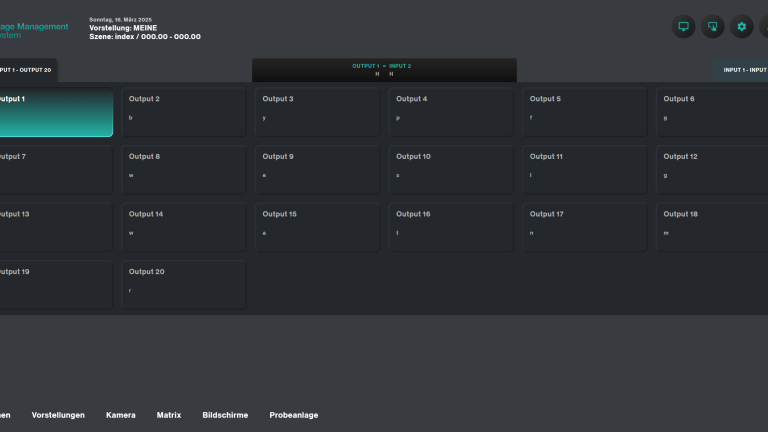Select the Output 11 tile
The width and height of the screenshot is (768, 432).
(585, 170)
